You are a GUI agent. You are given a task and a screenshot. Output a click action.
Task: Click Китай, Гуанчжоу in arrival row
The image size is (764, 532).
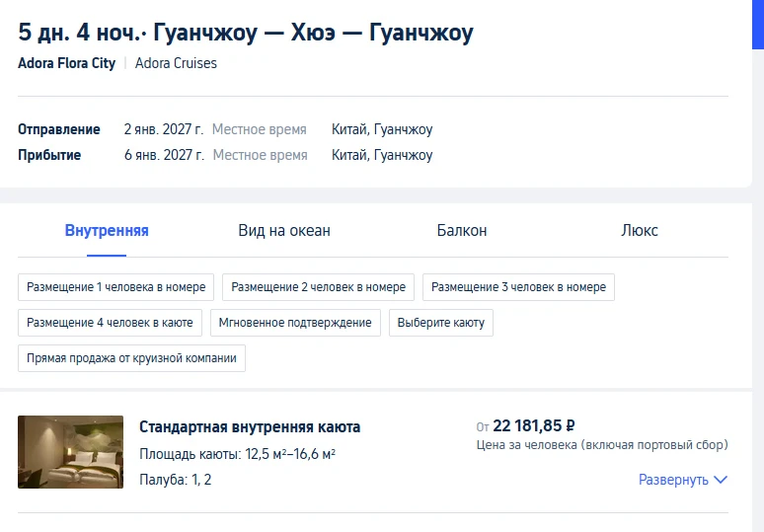tap(382, 155)
